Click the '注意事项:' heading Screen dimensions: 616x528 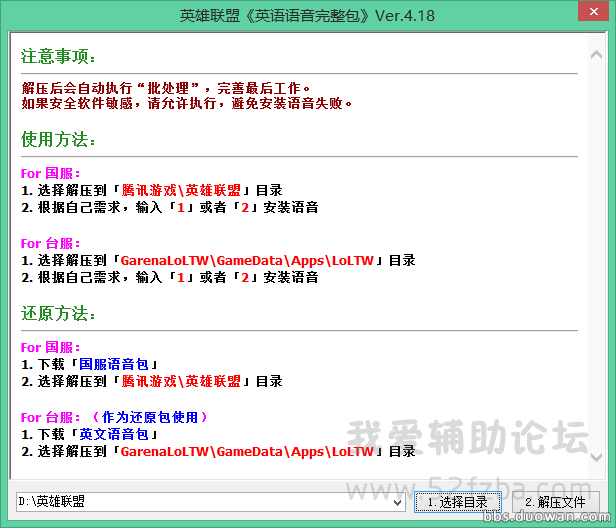[58, 57]
